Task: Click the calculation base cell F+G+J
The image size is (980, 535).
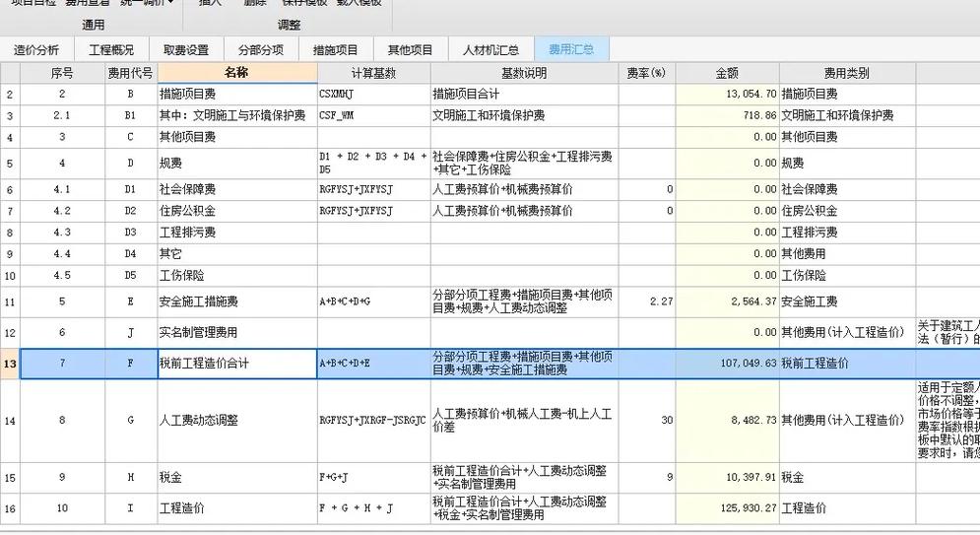Action: [x=373, y=478]
